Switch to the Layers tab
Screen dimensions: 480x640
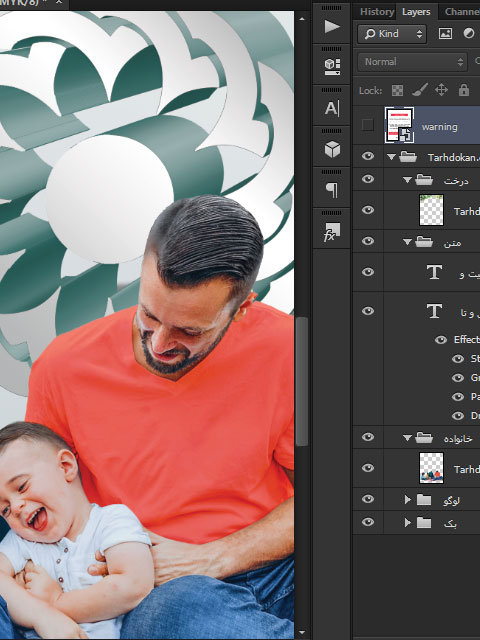(416, 12)
